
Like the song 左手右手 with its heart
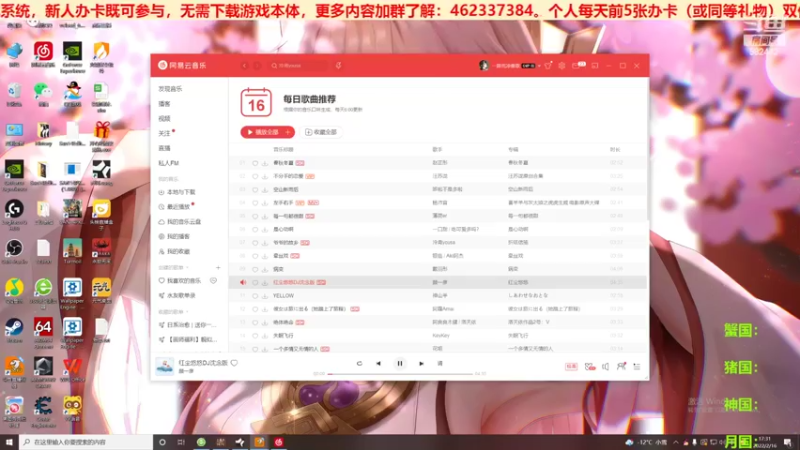(x=255, y=203)
